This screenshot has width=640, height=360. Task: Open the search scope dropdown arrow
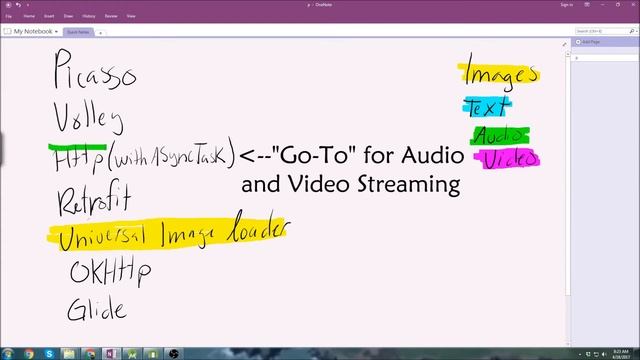tap(636, 31)
